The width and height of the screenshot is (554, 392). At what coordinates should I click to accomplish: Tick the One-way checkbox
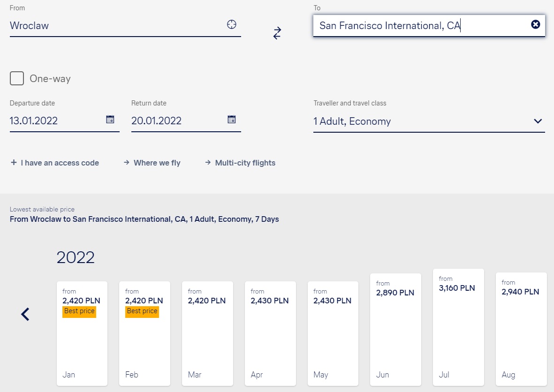tap(17, 78)
